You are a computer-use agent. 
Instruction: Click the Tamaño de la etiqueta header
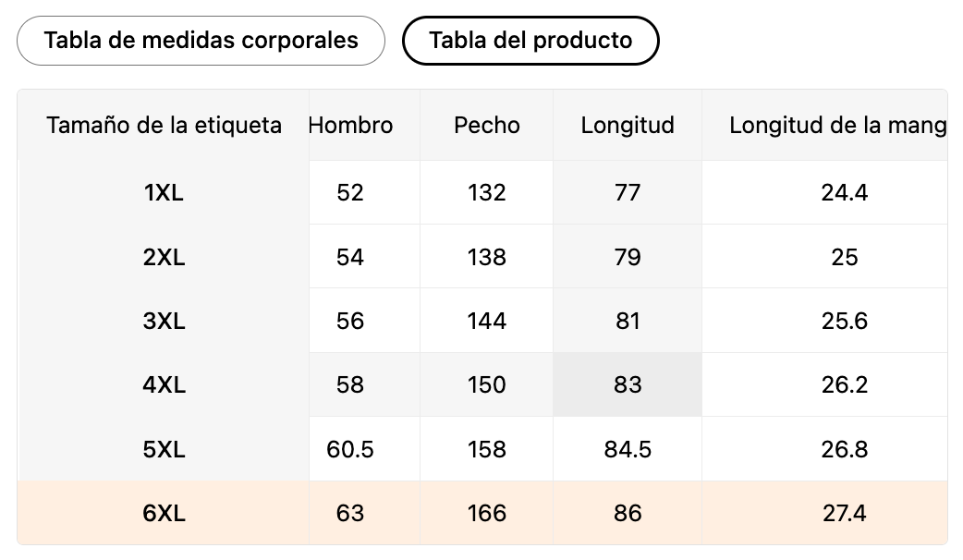tap(164, 126)
